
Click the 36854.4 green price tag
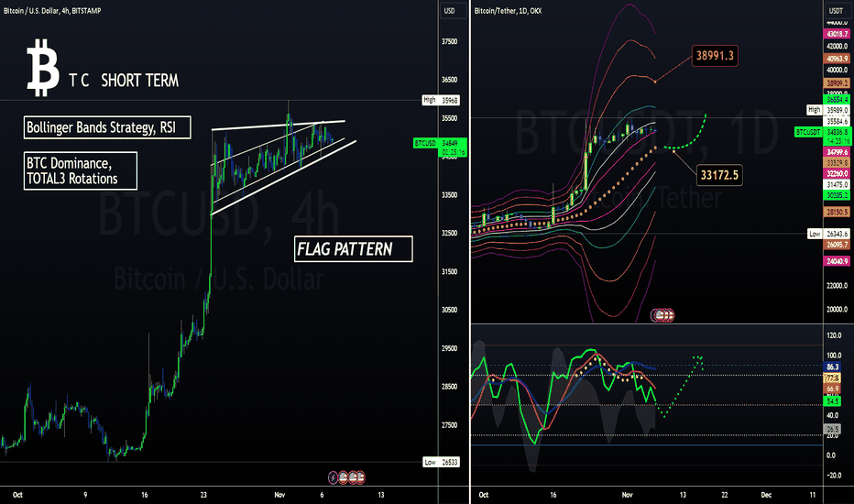click(x=837, y=100)
